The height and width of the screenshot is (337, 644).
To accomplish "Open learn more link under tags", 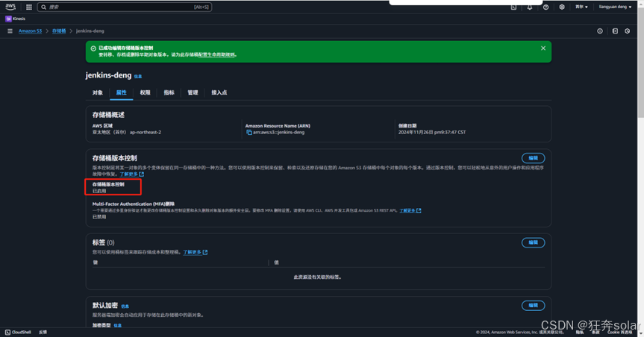I will coord(195,252).
